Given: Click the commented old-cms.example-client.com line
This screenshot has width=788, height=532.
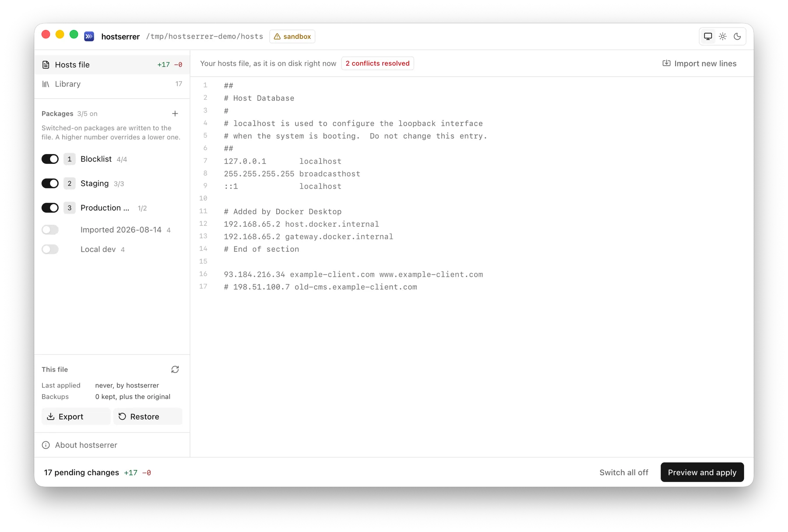Looking at the screenshot, I should click(x=320, y=287).
